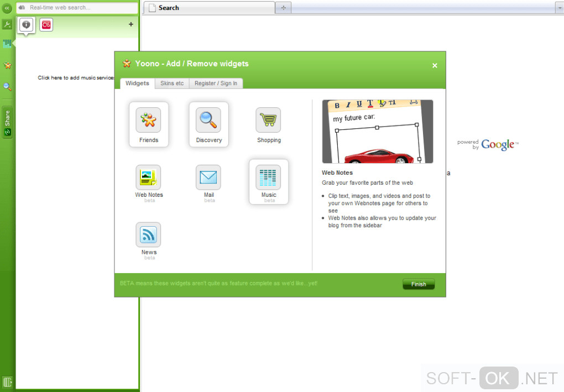The width and height of the screenshot is (564, 392).
Task: Select the Search browser tab
Action: click(x=209, y=8)
